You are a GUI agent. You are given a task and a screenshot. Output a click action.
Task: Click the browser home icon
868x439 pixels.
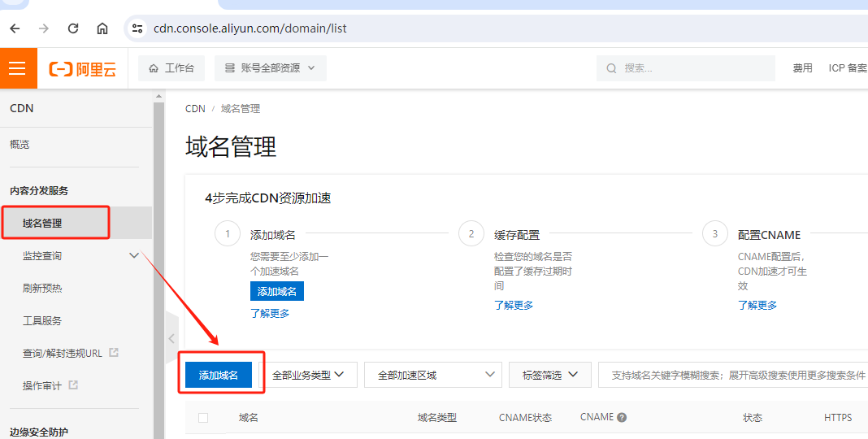tap(102, 28)
